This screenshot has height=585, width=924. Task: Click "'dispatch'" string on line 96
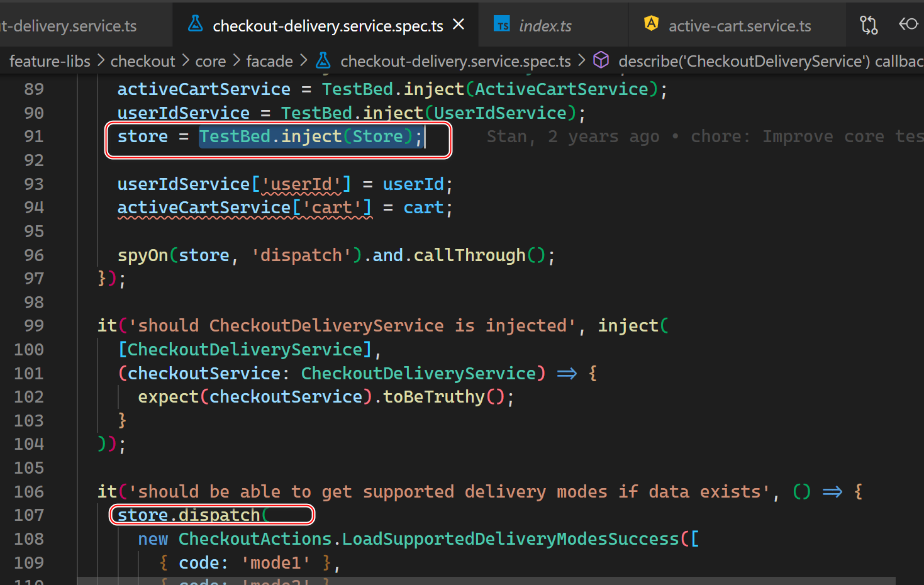[301, 255]
